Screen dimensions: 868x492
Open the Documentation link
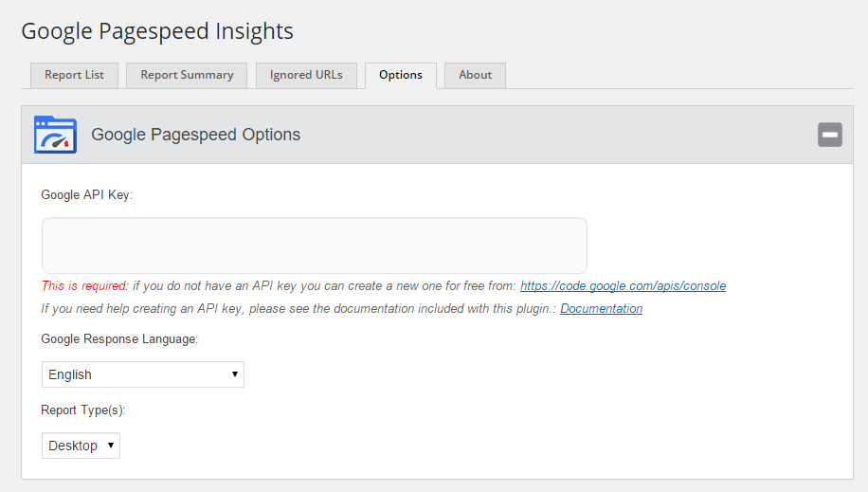(601, 309)
